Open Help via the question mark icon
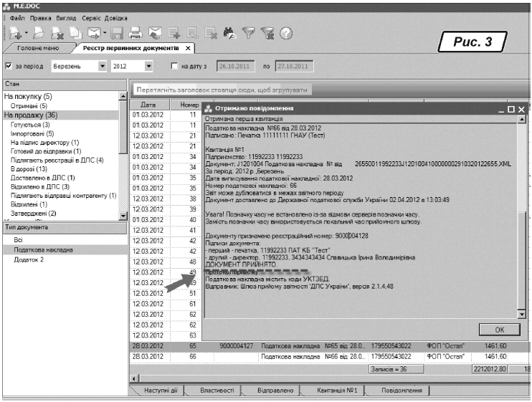This screenshot has height=402, width=532. point(285,32)
